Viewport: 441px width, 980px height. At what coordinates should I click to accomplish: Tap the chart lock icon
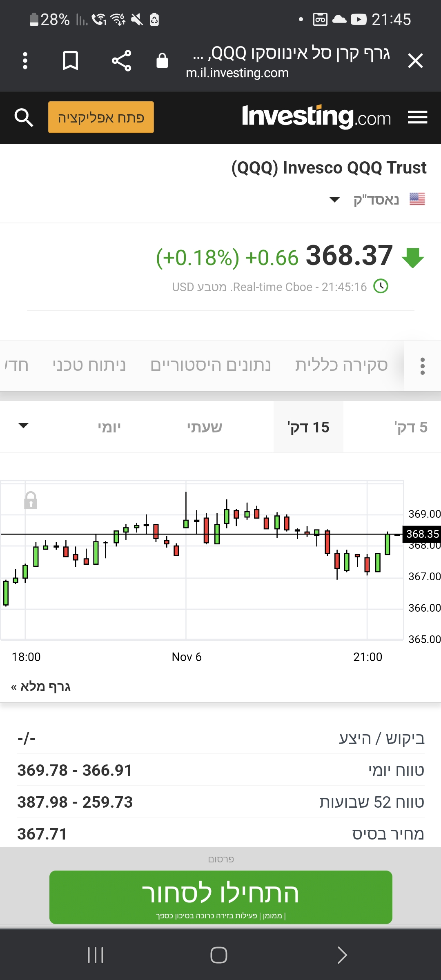(31, 500)
